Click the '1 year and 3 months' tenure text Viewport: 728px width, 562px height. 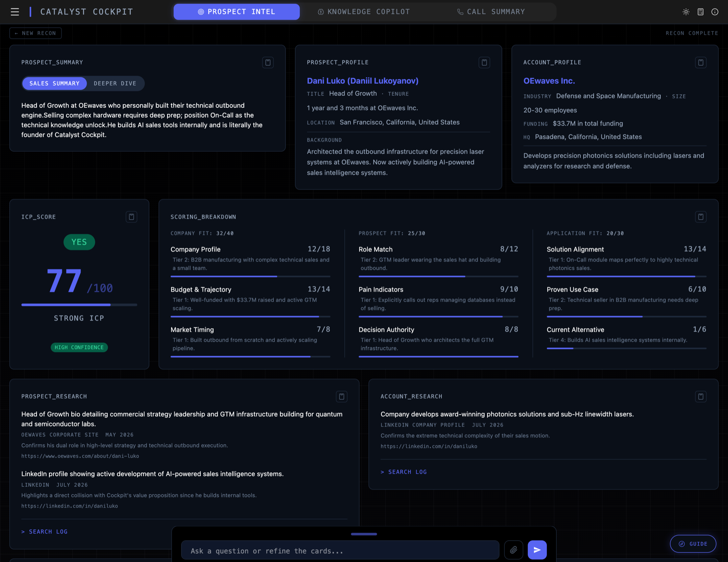362,108
